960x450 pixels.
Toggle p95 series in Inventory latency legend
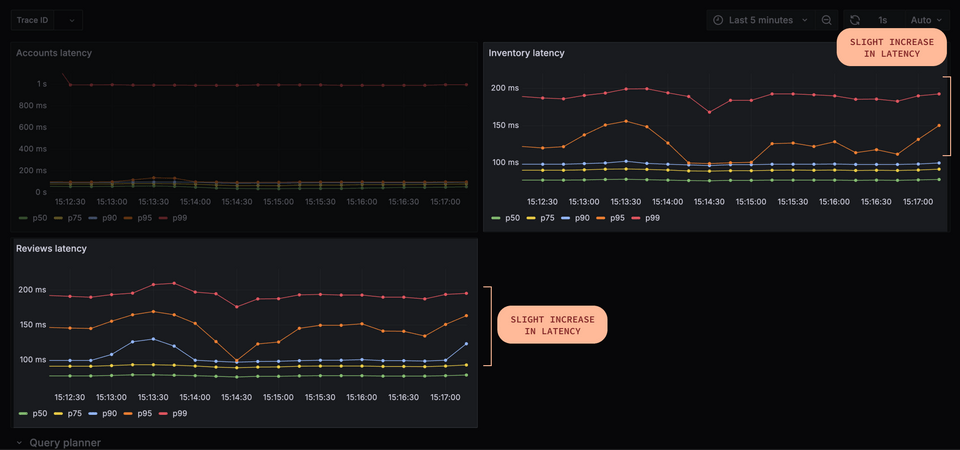point(609,217)
